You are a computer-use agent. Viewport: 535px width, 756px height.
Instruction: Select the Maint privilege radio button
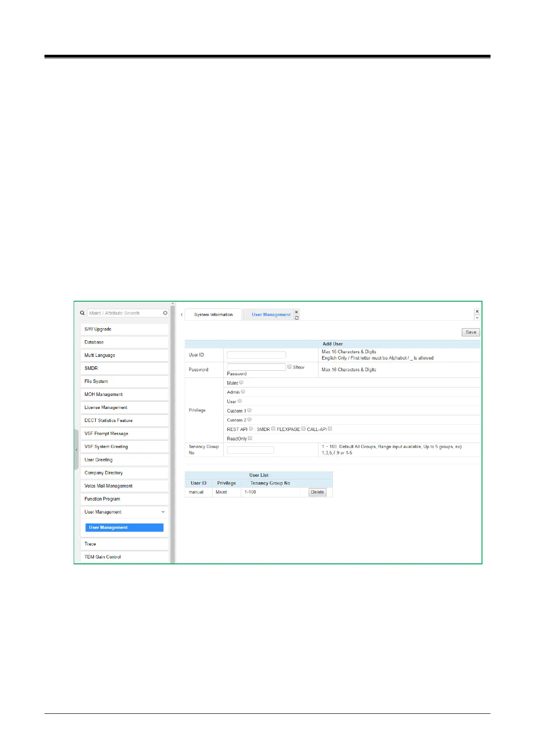click(x=241, y=382)
